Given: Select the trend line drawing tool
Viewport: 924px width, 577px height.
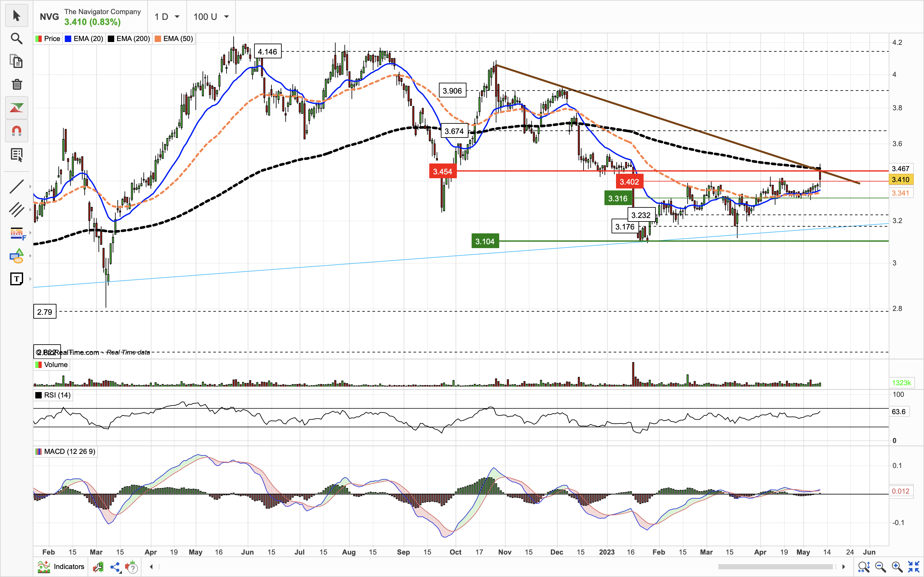Looking at the screenshot, I should pos(16,187).
